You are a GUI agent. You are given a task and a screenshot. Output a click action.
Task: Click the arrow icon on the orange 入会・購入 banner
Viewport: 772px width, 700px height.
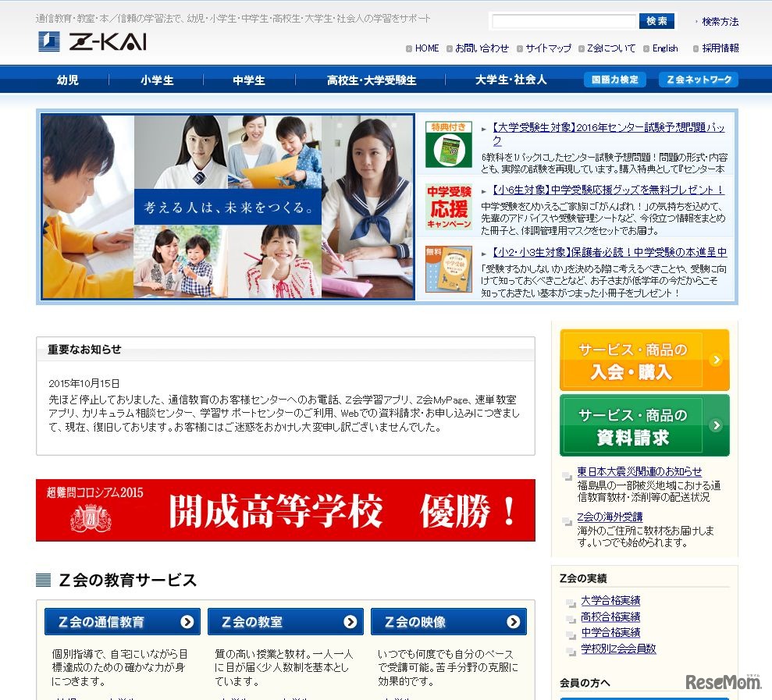point(715,359)
